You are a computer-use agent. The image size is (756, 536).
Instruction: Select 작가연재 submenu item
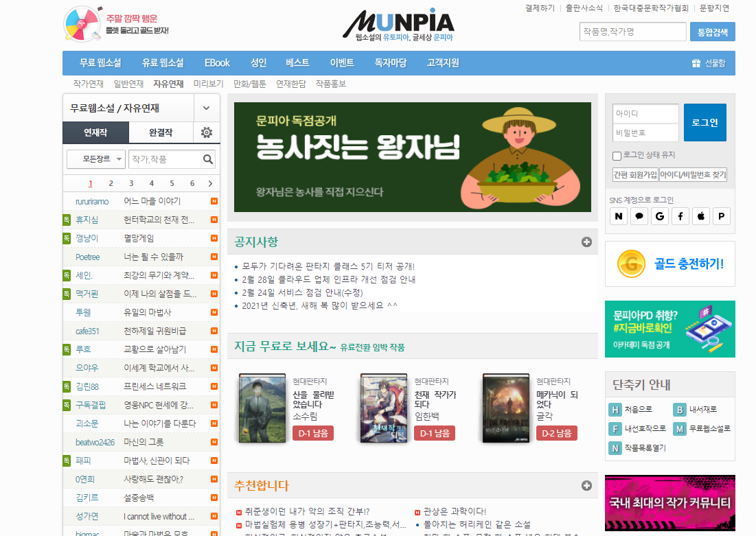(x=88, y=84)
